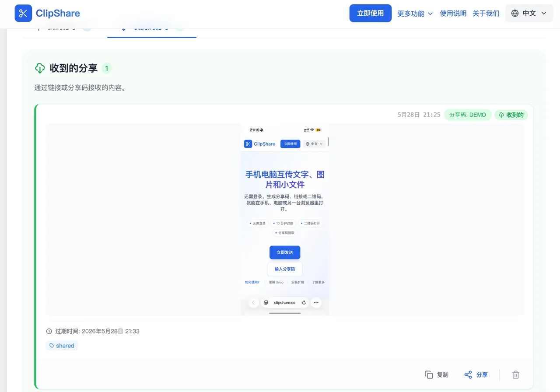Screen dimensions: 560x392
Task: Copy the received share content
Action: pos(437,374)
